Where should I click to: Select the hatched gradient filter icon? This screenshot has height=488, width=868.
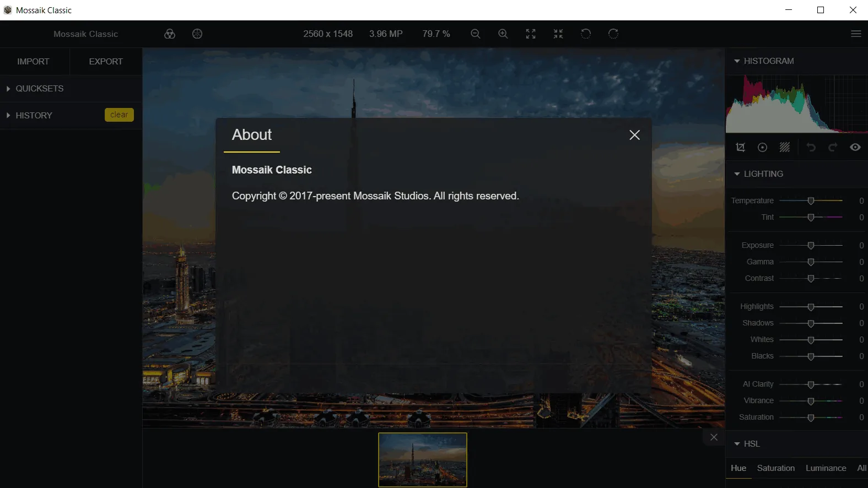785,147
